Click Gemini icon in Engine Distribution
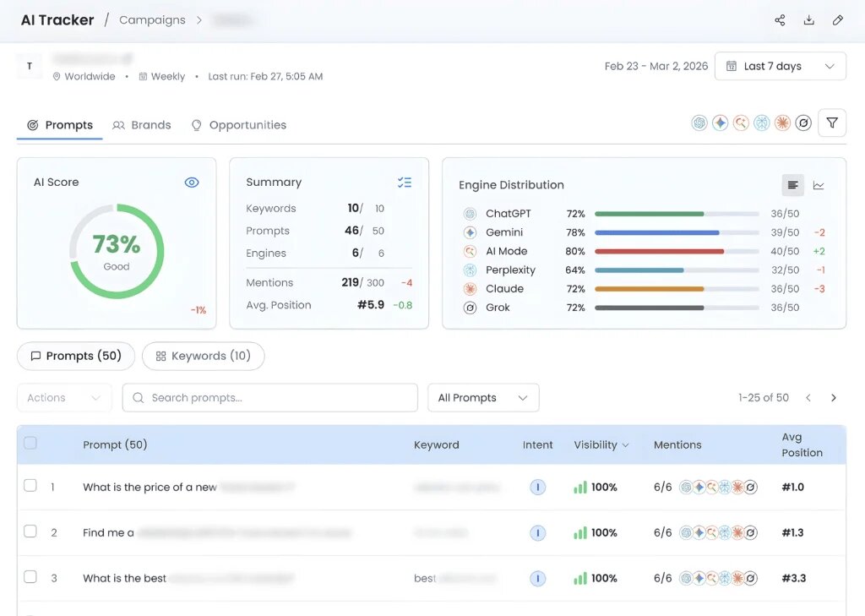Viewport: 865px width, 616px height. pyautogui.click(x=470, y=232)
